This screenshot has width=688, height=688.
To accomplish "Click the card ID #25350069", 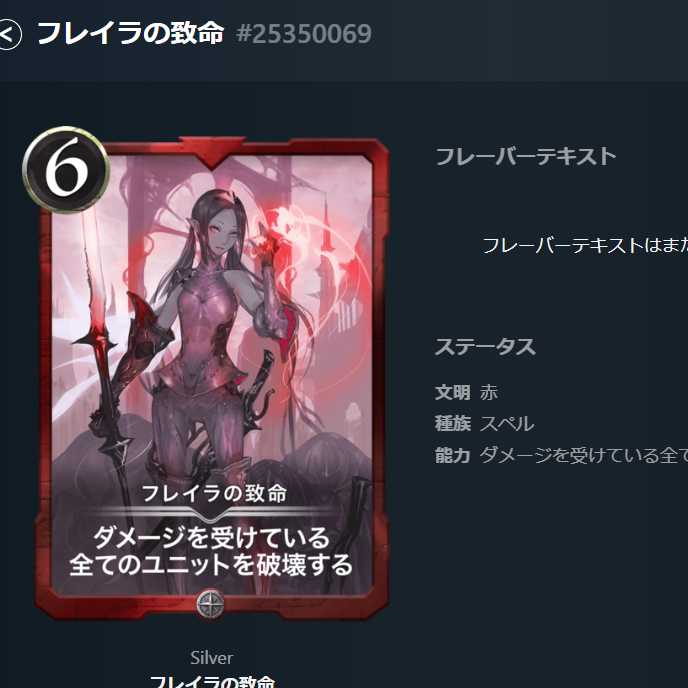I will click(304, 34).
